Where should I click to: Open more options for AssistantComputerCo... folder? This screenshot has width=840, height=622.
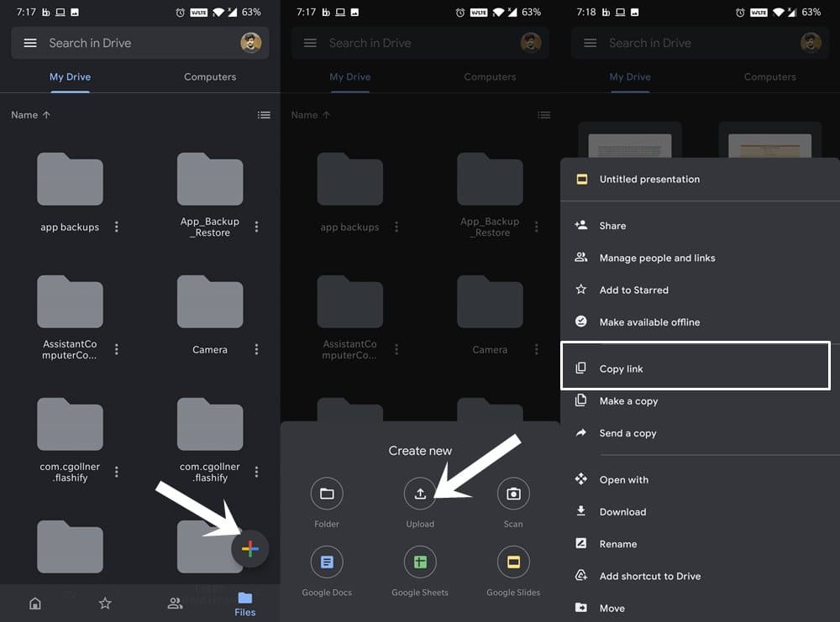pyautogui.click(x=116, y=349)
